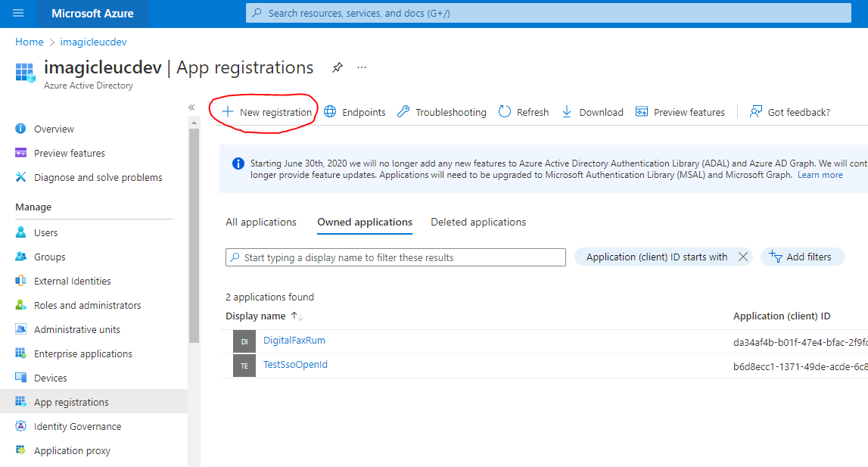
Task: Click the Got feedback icon
Action: coord(755,112)
